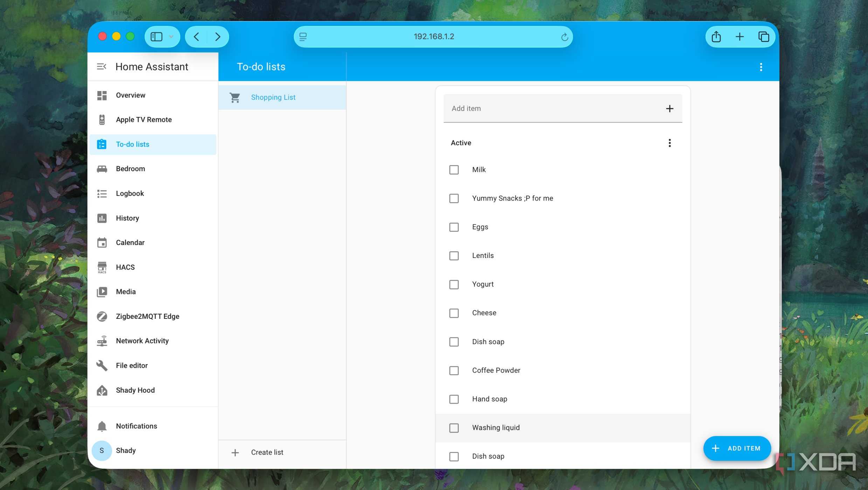This screenshot has width=868, height=490.
Task: Open the Shady user profile
Action: click(153, 451)
